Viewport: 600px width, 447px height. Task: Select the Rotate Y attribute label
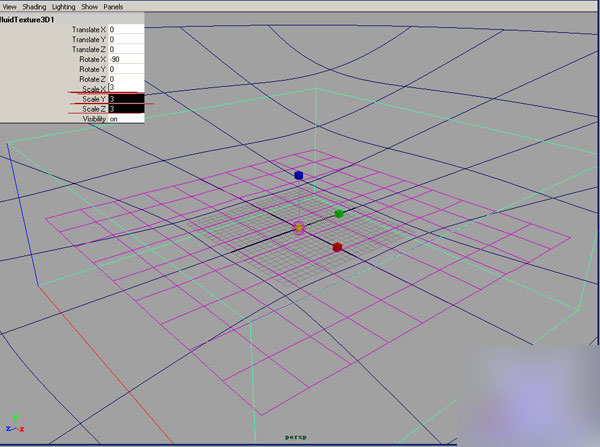tap(92, 69)
